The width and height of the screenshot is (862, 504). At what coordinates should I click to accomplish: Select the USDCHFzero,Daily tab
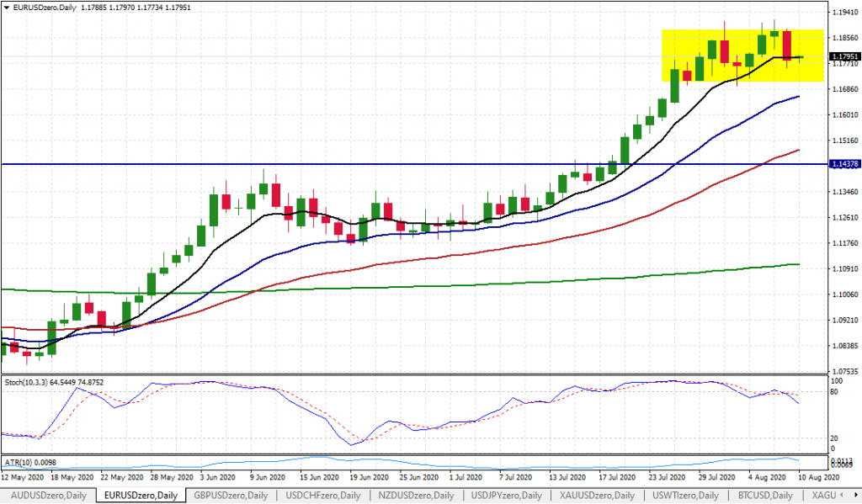pos(323,496)
